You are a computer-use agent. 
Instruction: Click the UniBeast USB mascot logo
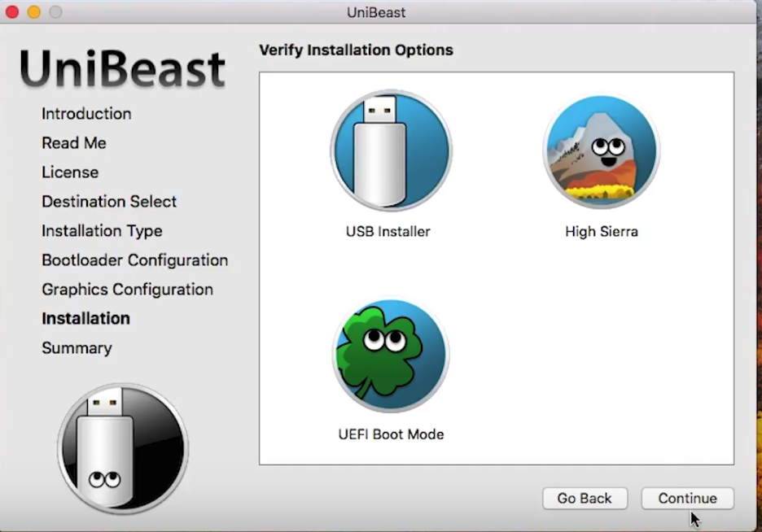click(122, 448)
